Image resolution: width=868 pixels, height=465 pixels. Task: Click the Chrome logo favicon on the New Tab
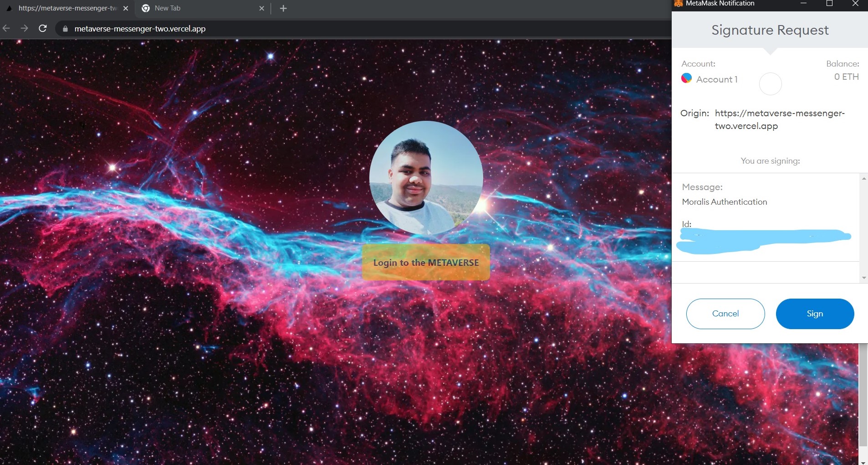point(145,8)
